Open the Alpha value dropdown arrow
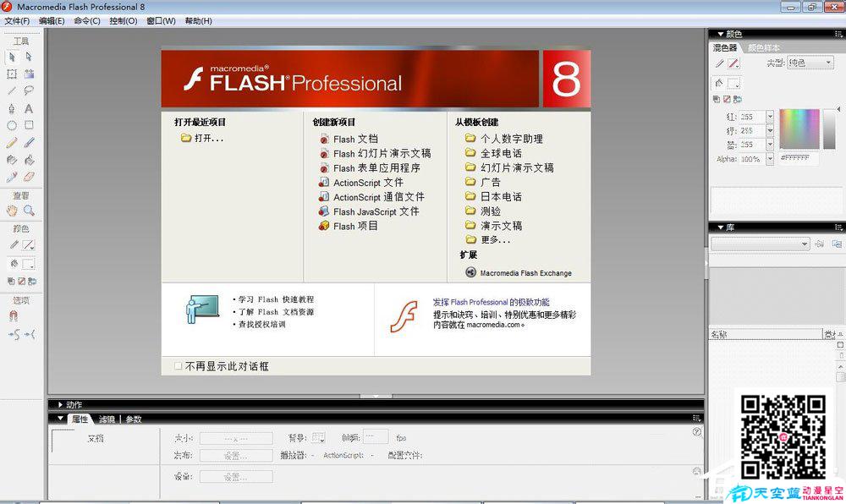 pyautogui.click(x=770, y=159)
